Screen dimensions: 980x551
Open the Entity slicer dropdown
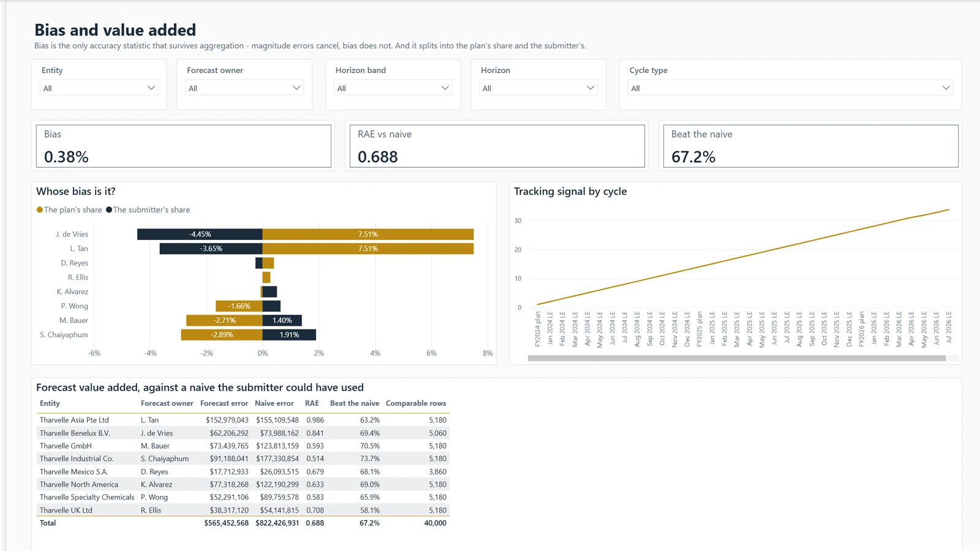point(99,88)
